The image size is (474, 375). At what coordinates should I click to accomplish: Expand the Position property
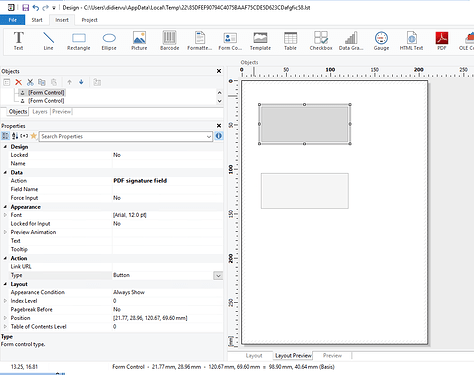(5, 318)
